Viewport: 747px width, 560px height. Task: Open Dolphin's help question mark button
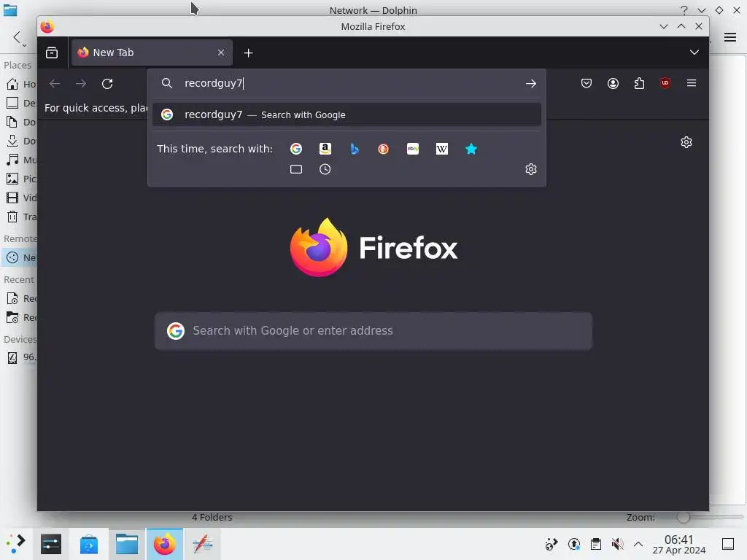click(684, 10)
